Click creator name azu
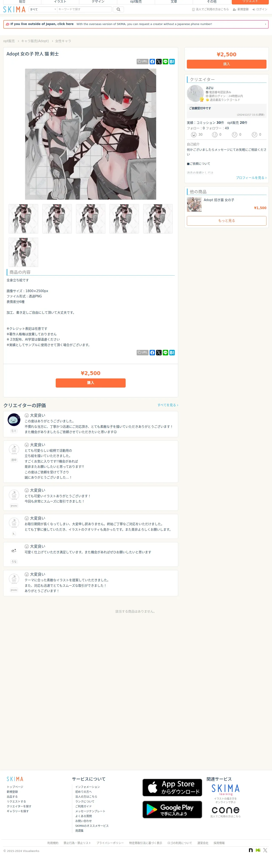This screenshot has width=272, height=868. (210, 88)
